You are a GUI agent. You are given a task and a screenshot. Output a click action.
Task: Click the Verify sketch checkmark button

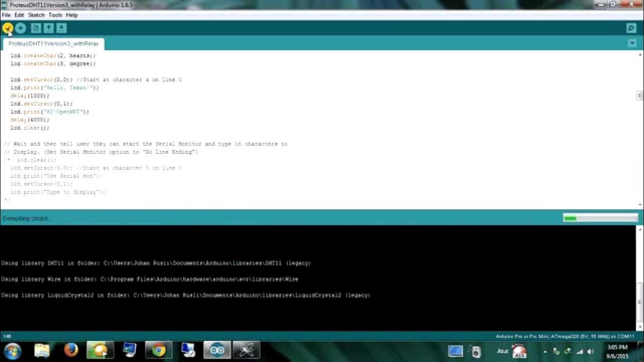[x=8, y=28]
